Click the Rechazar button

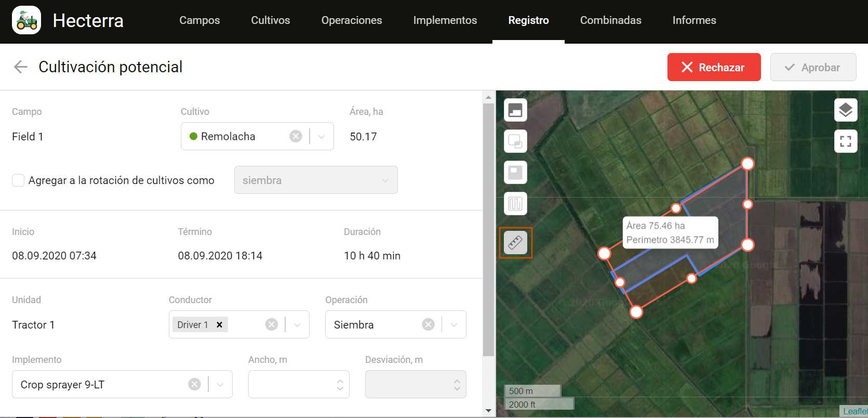[714, 67]
